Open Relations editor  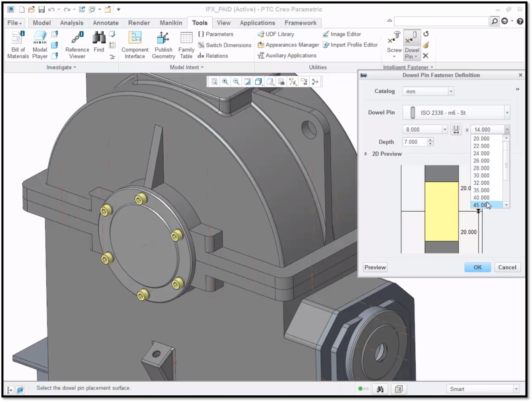pyautogui.click(x=213, y=56)
